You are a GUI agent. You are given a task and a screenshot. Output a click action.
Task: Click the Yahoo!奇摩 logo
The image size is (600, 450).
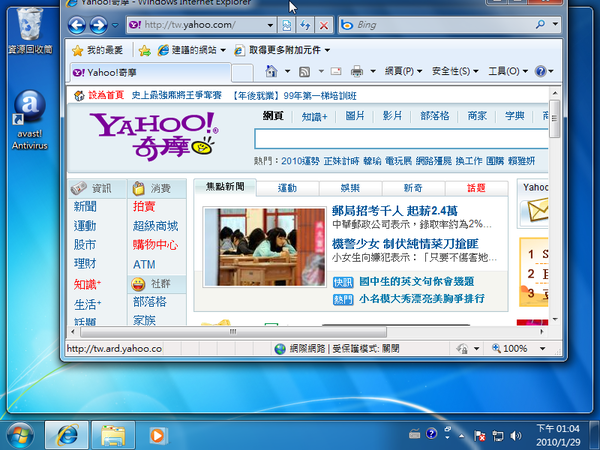click(x=154, y=135)
